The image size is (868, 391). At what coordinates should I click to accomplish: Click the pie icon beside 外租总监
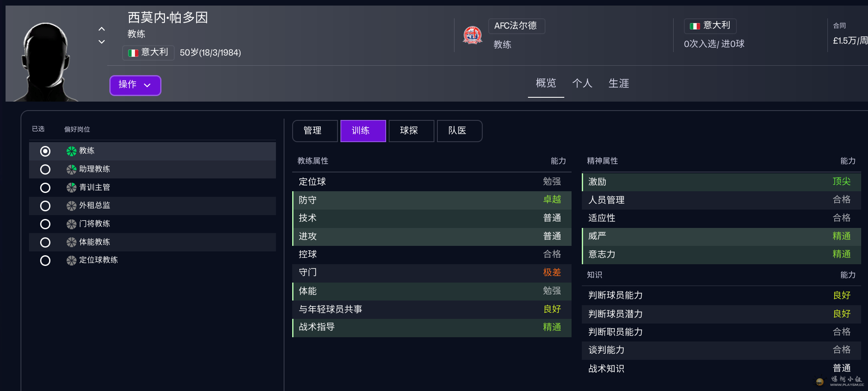tap(71, 206)
